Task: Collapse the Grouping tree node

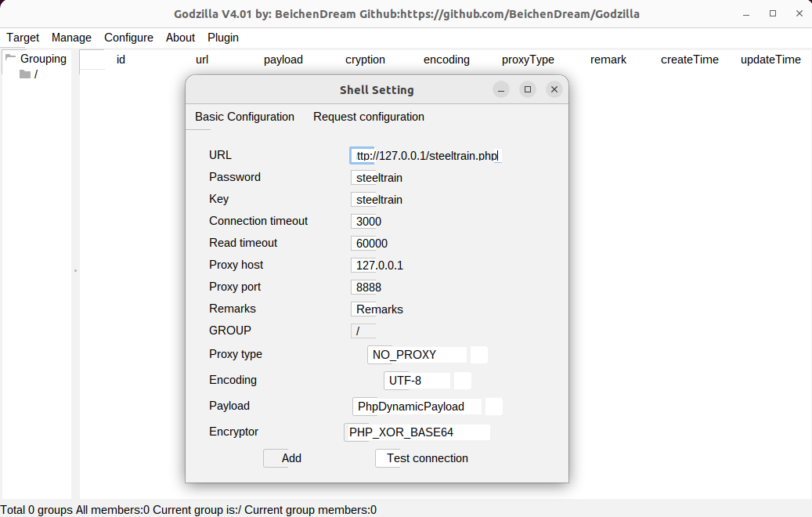Action: (x=10, y=58)
